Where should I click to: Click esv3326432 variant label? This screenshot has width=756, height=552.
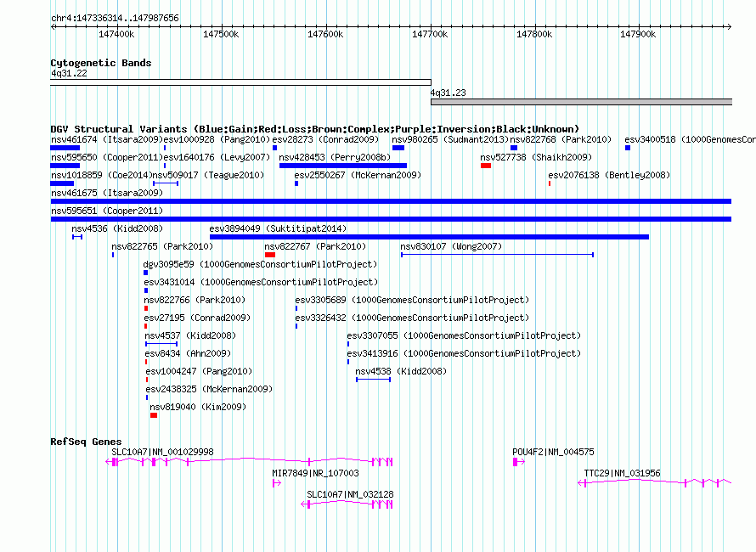coord(412,318)
